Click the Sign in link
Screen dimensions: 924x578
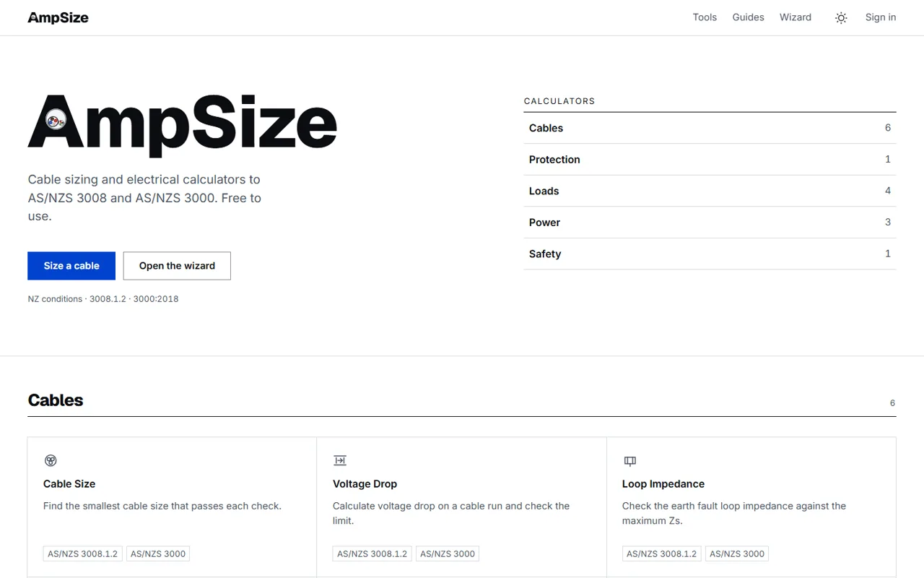point(881,17)
